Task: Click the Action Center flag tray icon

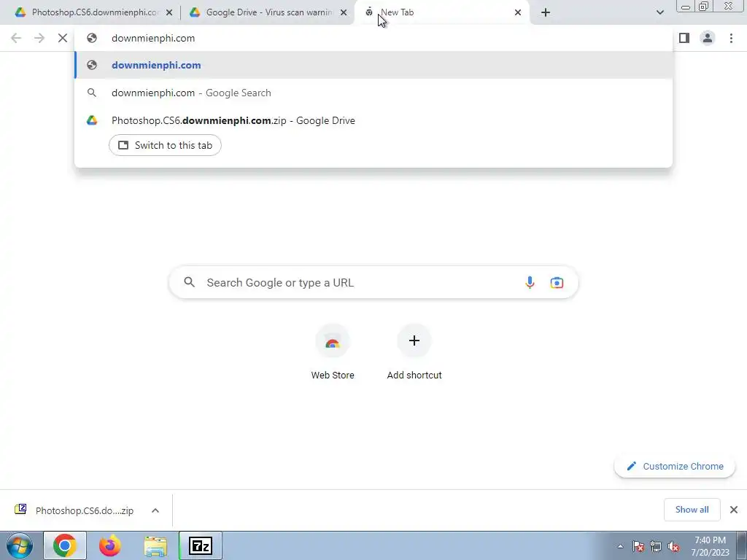Action: tap(638, 547)
